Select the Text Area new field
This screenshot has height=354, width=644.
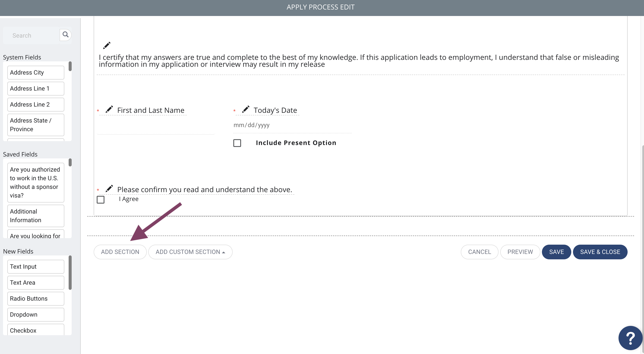(x=36, y=283)
